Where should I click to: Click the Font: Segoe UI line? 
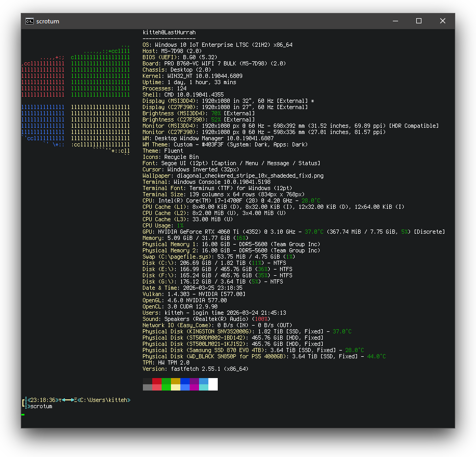(x=231, y=163)
